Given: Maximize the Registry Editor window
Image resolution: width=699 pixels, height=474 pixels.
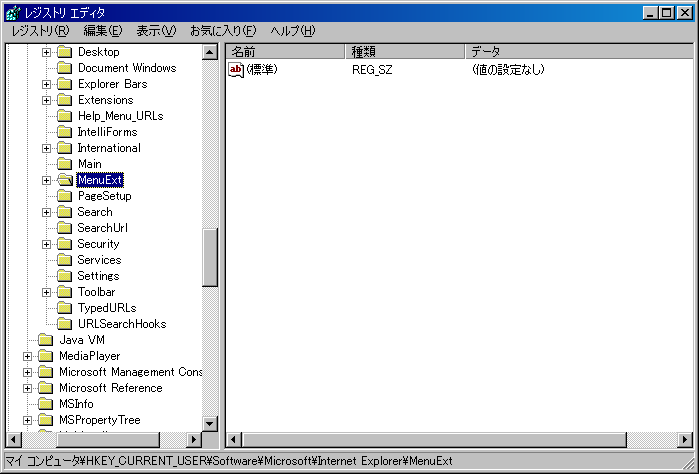Looking at the screenshot, I should click(667, 12).
